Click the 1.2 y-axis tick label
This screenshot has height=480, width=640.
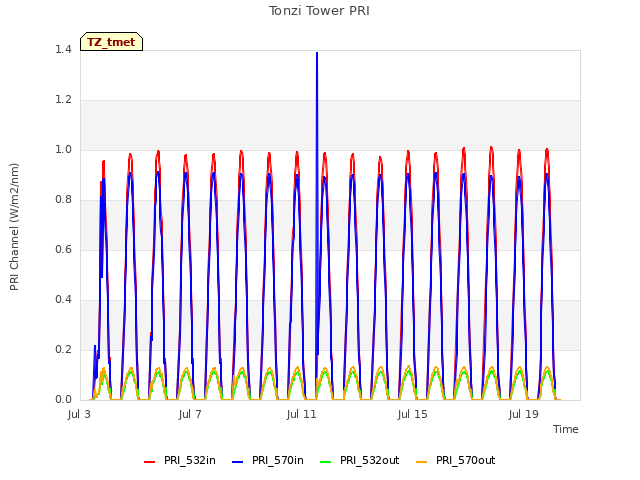point(64,100)
